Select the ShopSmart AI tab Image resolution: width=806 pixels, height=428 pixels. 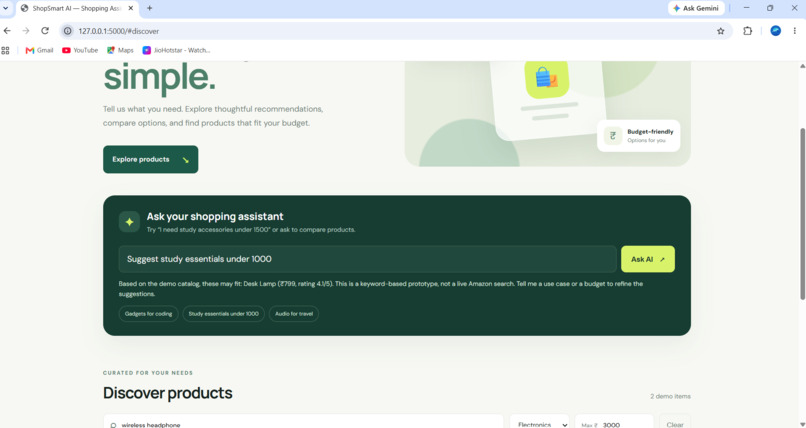pyautogui.click(x=77, y=8)
